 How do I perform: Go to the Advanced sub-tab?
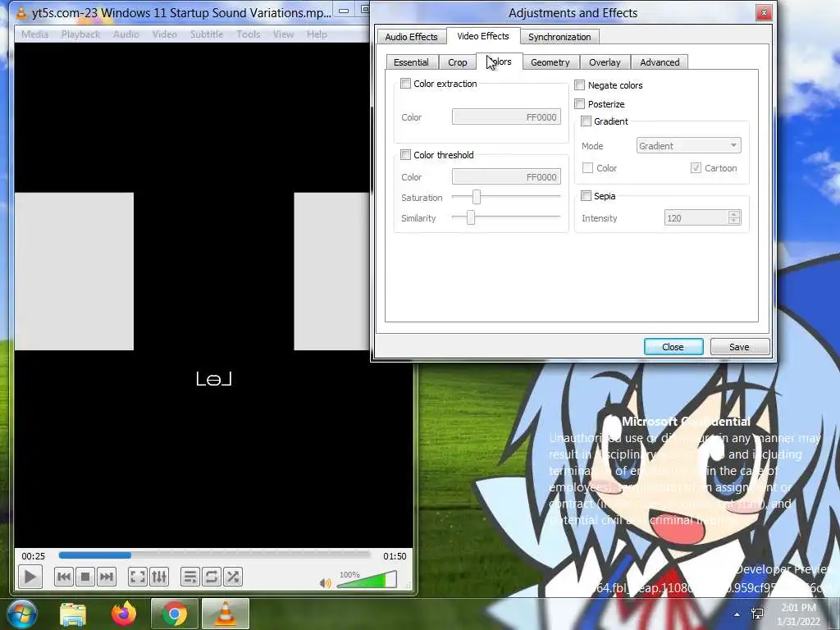click(x=660, y=62)
